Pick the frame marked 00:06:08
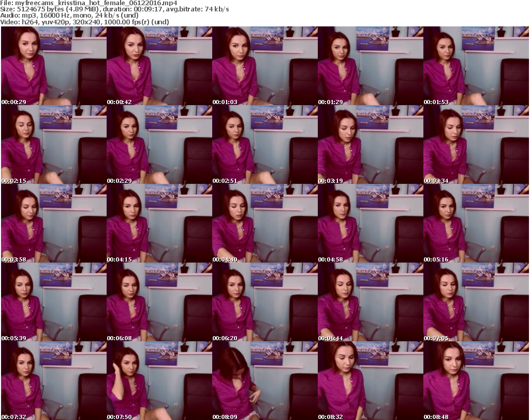The width and height of the screenshot is (530, 420). [159, 302]
